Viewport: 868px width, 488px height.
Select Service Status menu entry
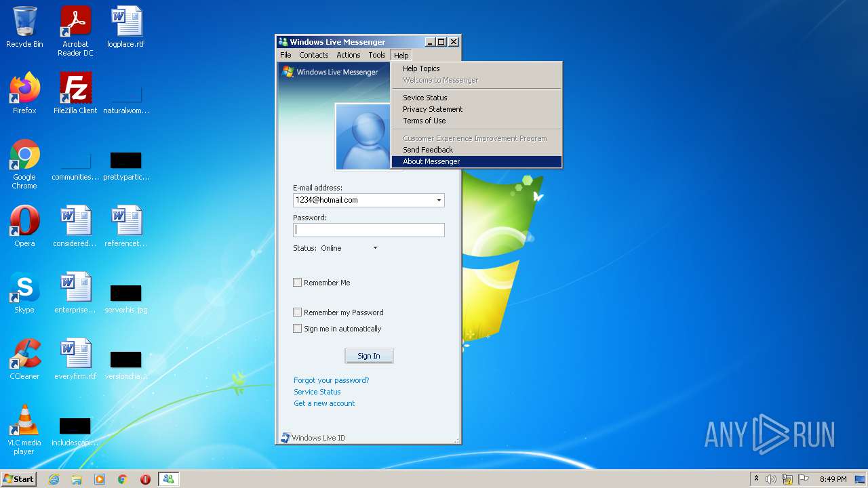[x=477, y=98]
